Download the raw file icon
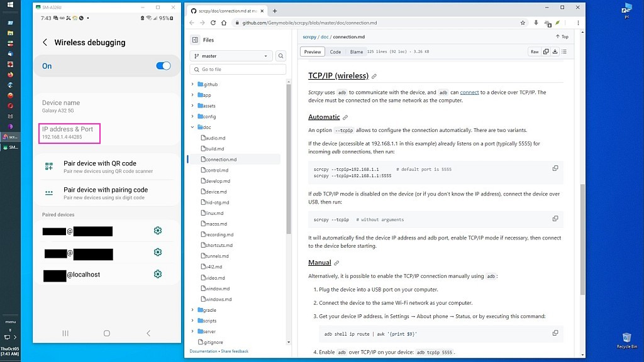The width and height of the screenshot is (644, 362). pyautogui.click(x=555, y=52)
